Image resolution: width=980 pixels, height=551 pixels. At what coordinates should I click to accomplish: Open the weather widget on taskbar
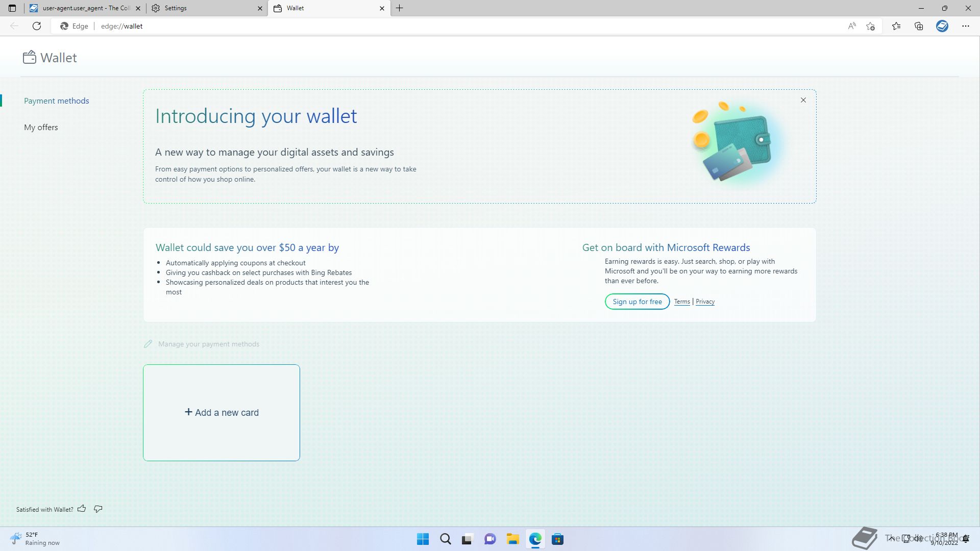(x=35, y=539)
